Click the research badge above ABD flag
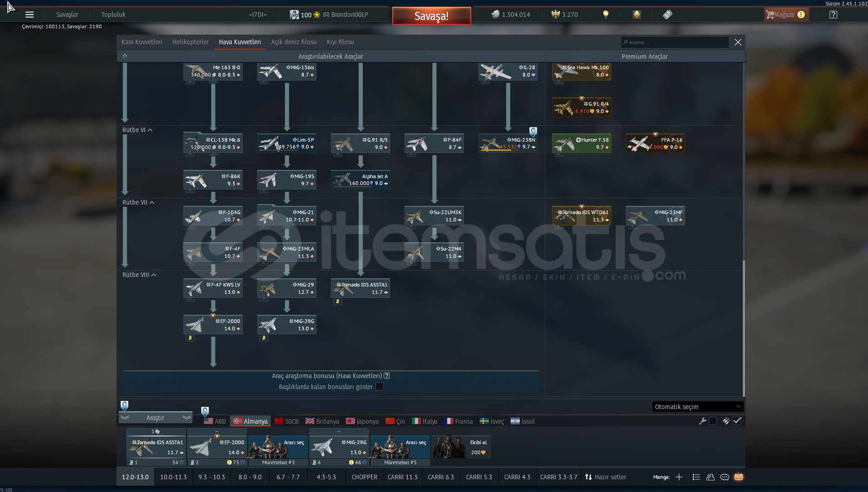The height and width of the screenshot is (492, 868). pos(205,411)
